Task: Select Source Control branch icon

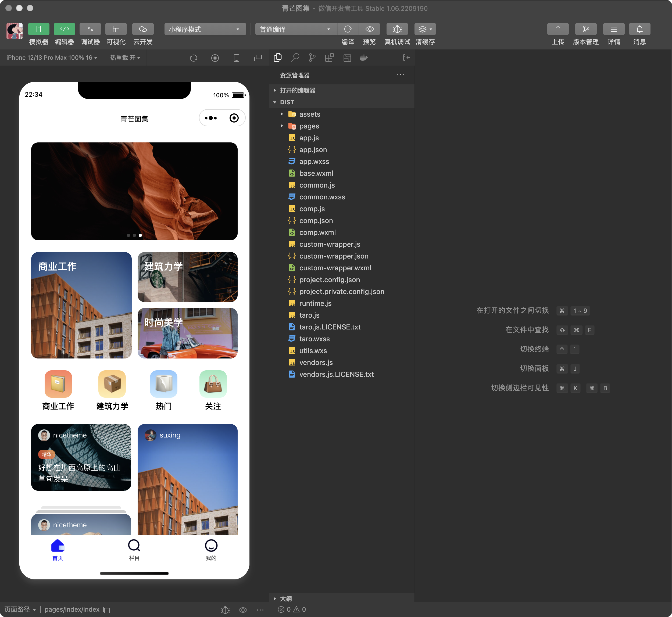Action: click(312, 58)
